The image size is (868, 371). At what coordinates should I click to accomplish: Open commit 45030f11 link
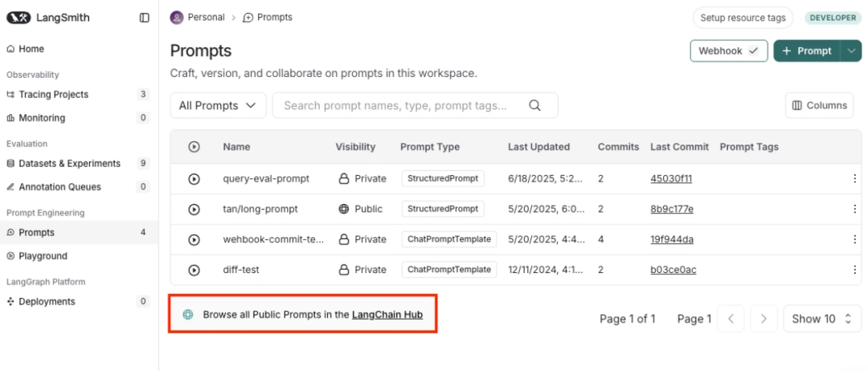click(x=671, y=178)
